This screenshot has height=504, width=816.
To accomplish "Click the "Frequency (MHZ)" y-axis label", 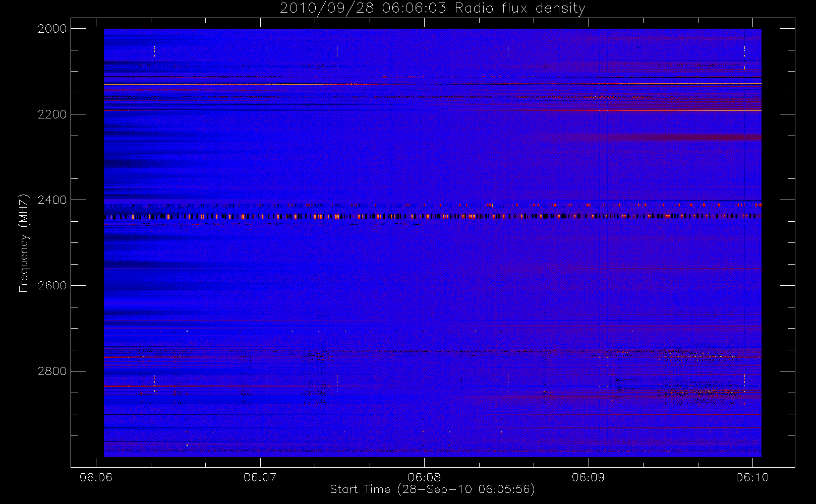I will [24, 243].
